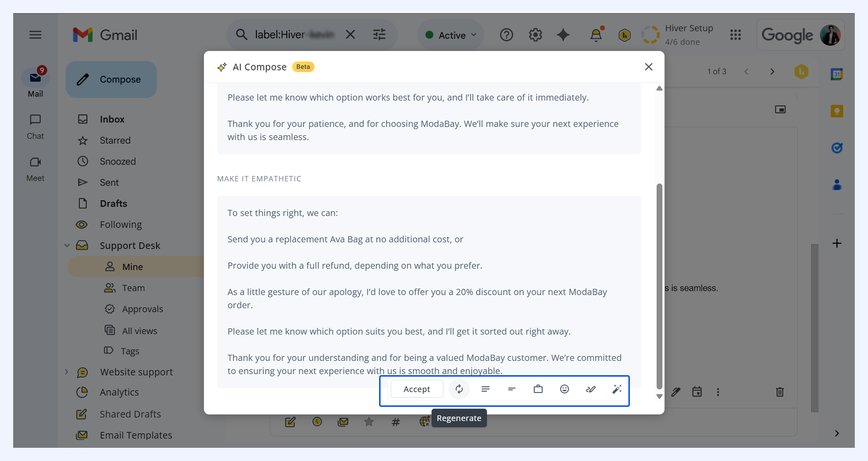868x461 pixels.
Task: Click the magic wand icon in AI Compose
Action: (x=617, y=389)
